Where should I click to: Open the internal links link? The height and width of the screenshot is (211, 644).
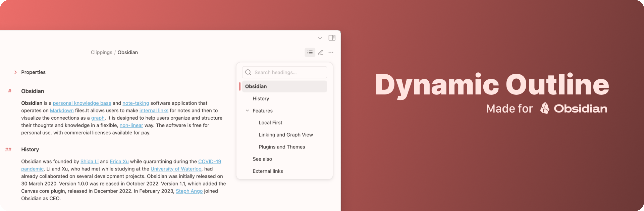[x=154, y=111]
